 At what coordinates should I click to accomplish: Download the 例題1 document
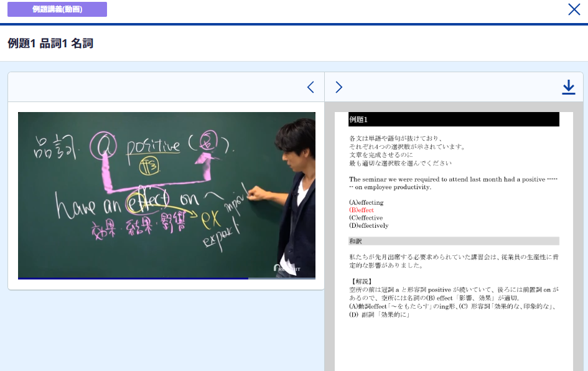pos(568,87)
